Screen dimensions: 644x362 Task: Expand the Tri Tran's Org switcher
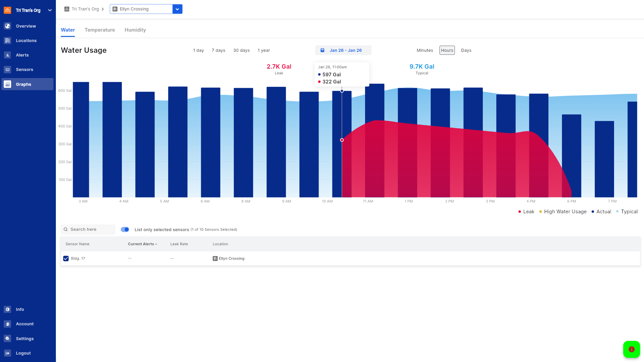pyautogui.click(x=50, y=10)
